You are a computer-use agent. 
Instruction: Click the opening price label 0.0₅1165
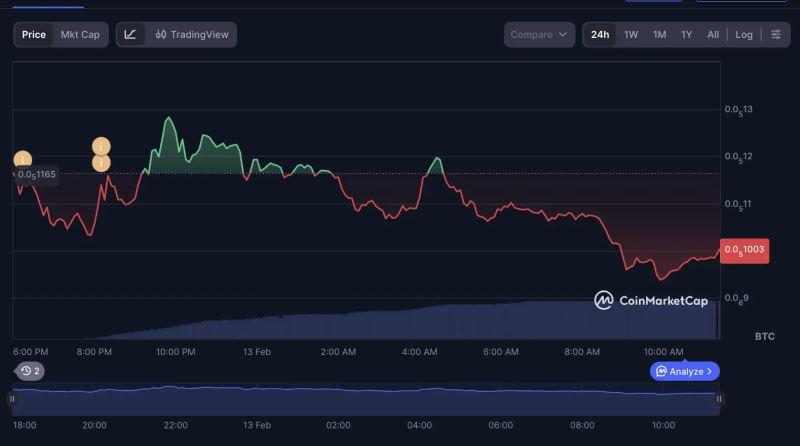point(36,175)
